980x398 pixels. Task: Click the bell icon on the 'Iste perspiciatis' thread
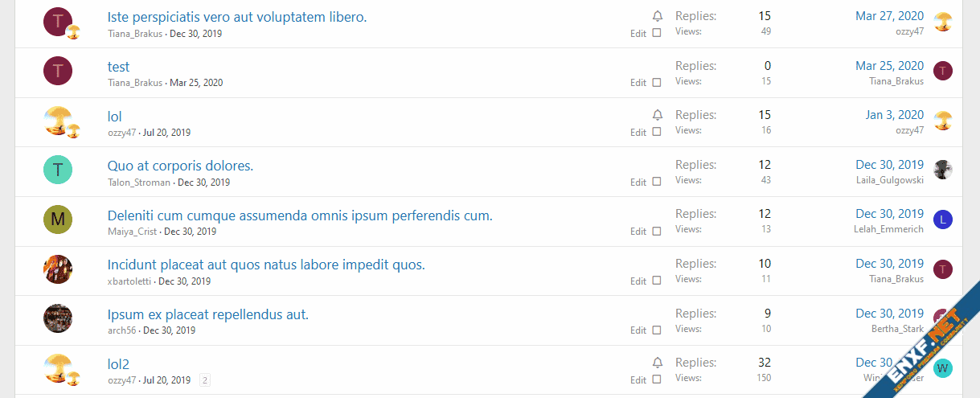(x=658, y=16)
